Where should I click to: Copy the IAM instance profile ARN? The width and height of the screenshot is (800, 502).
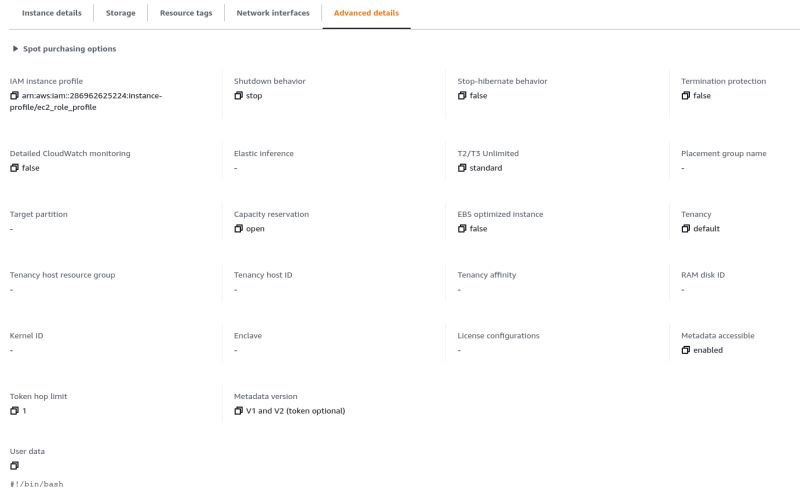pos(14,95)
